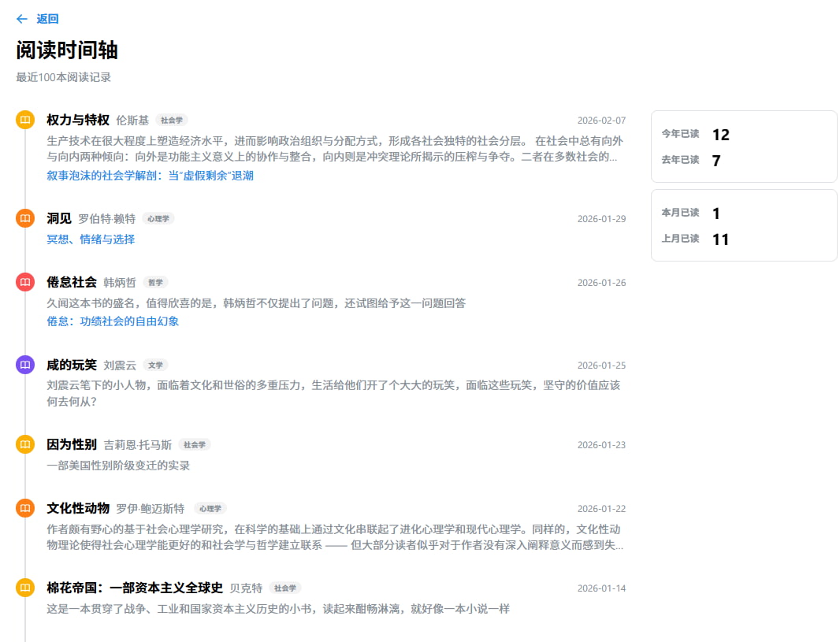Image resolution: width=840 pixels, height=642 pixels.
Task: Click the yellow book icon beside 权力与特权
Action: click(25, 120)
